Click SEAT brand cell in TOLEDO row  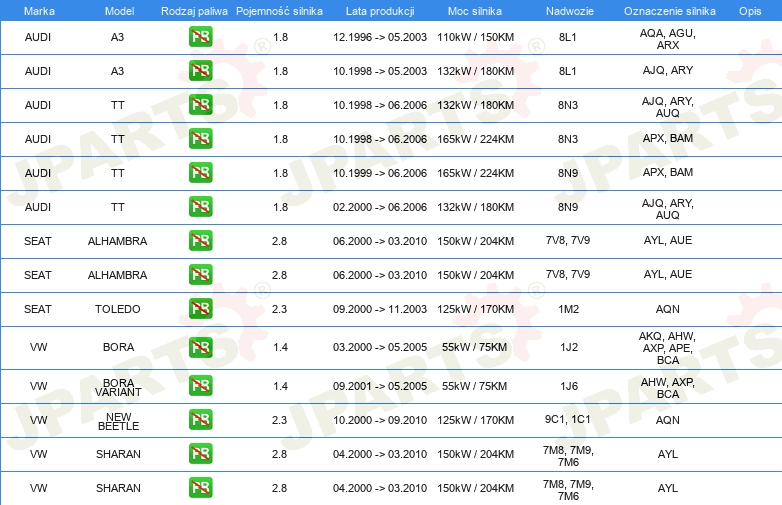click(x=38, y=309)
